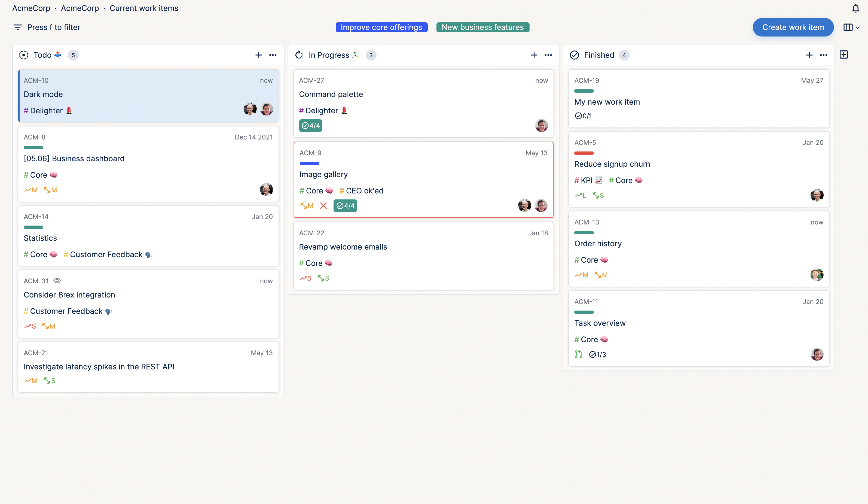The width and height of the screenshot is (868, 504).
Task: Open the Todo column more options menu
Action: coord(273,55)
